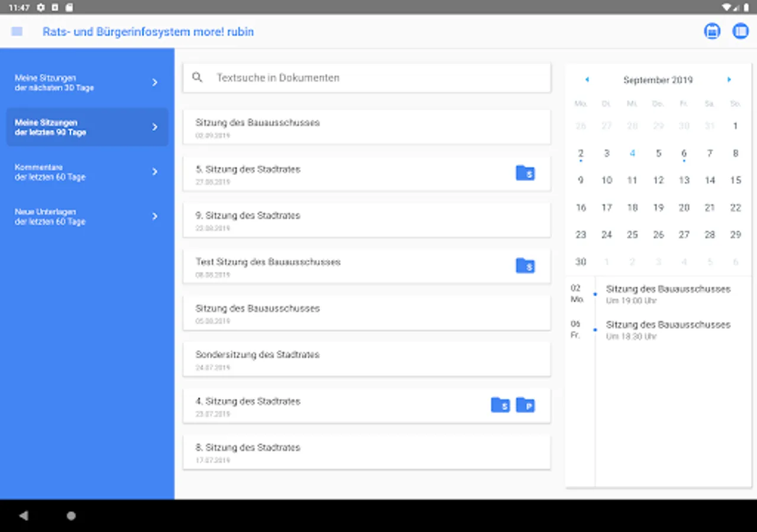Click the September 2019 month title

click(658, 80)
